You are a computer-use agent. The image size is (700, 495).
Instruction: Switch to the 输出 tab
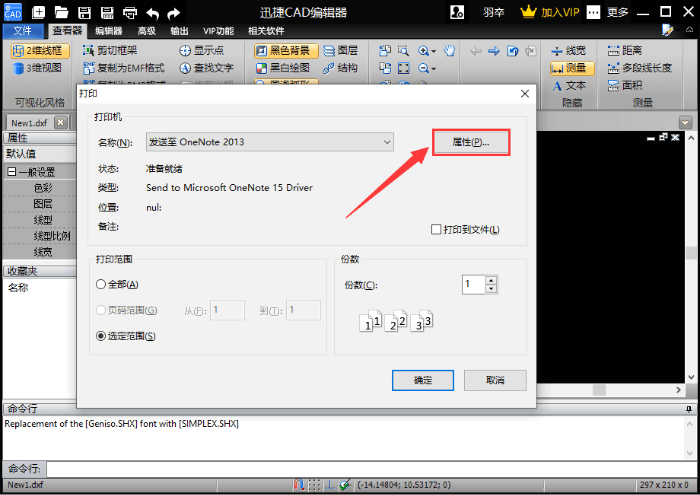[x=179, y=31]
